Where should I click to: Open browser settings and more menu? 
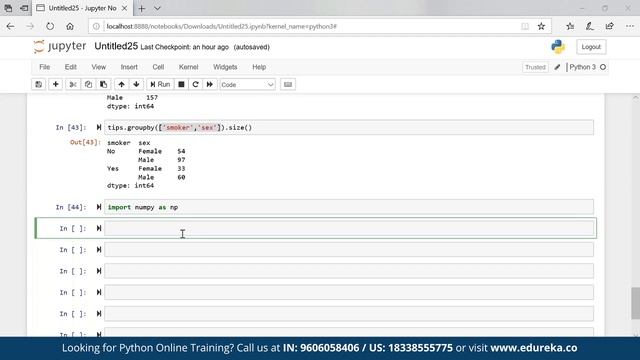click(x=629, y=26)
